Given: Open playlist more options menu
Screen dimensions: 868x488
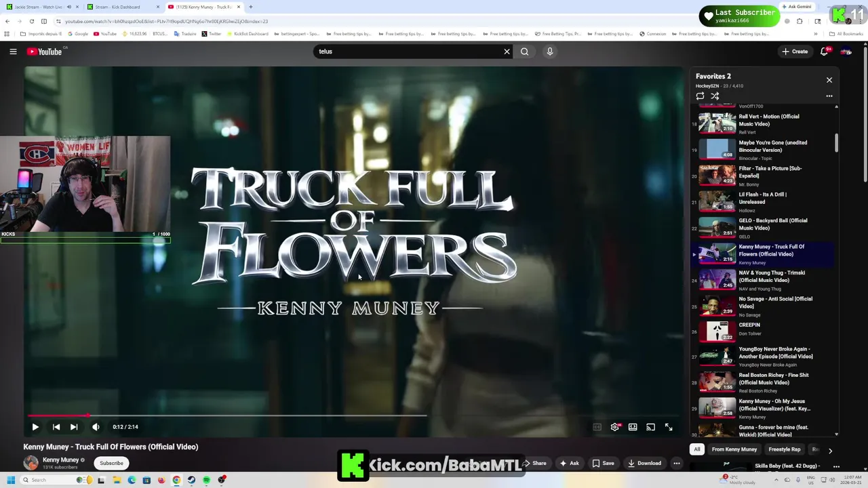Looking at the screenshot, I should coord(829,96).
